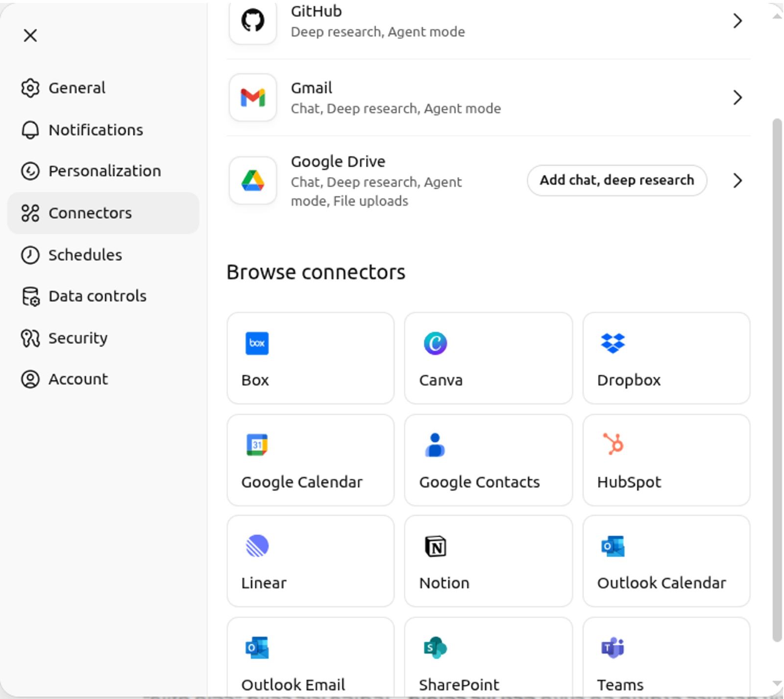Viewport: 784px width, 699px height.
Task: Click Gmail's Chat, Deep research description
Action: [x=396, y=109]
